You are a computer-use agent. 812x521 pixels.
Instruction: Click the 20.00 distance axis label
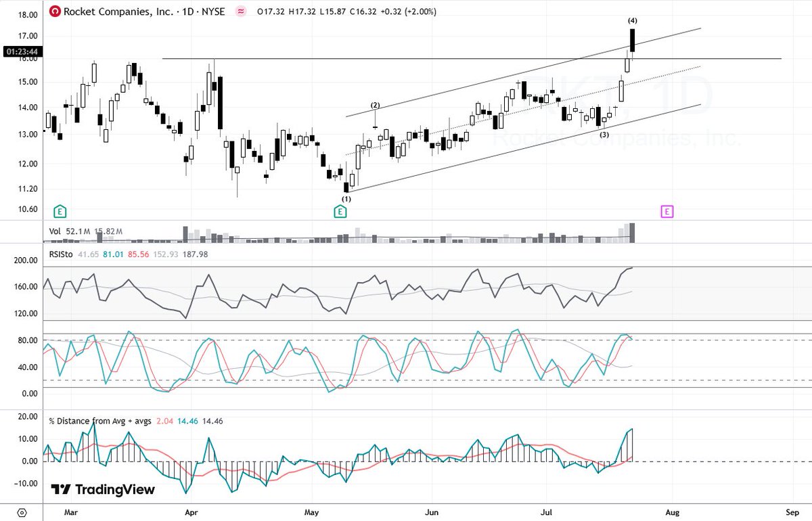pos(28,417)
